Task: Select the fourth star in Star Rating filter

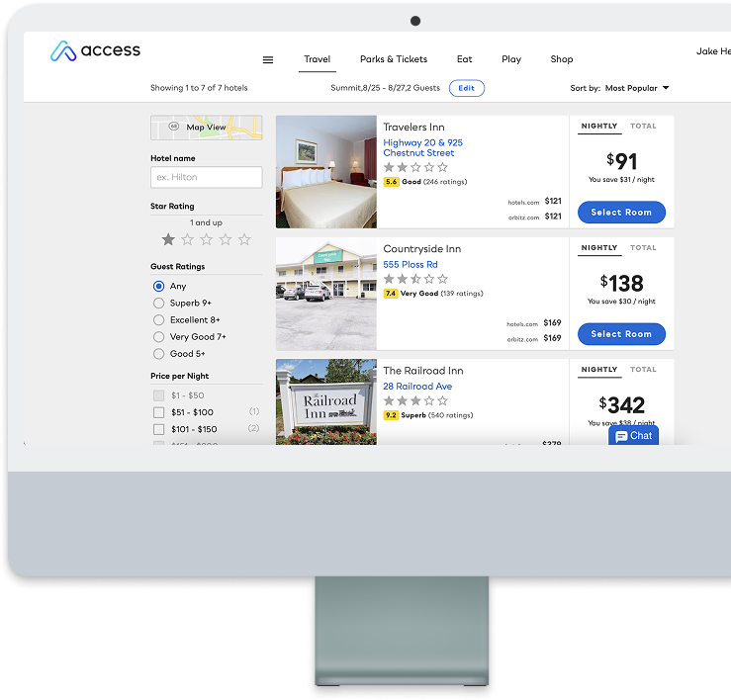Action: (x=226, y=239)
